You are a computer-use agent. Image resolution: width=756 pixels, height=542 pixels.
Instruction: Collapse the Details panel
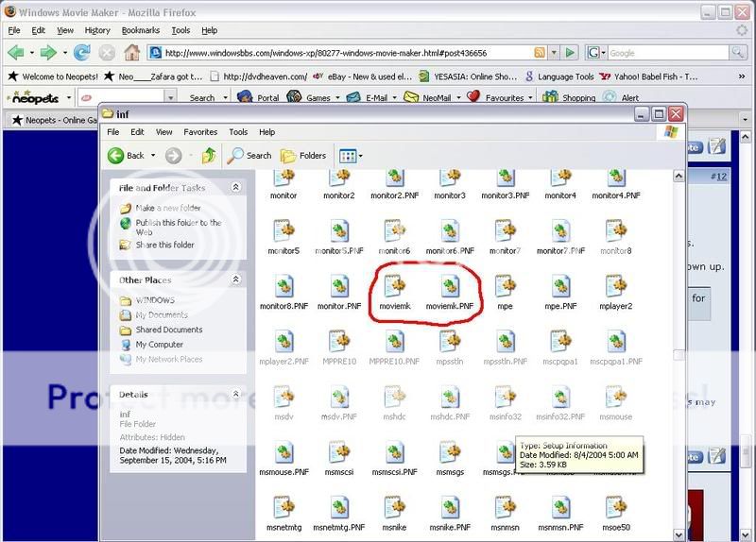tap(235, 394)
